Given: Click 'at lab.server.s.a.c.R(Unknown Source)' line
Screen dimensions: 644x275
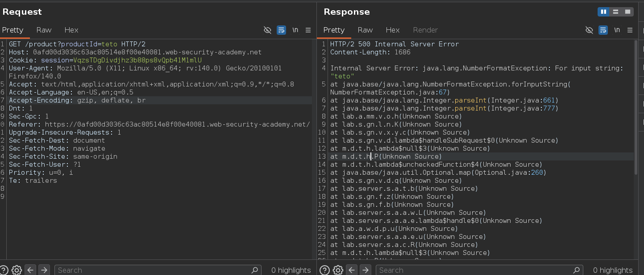Looking at the screenshot, I should point(404,245).
